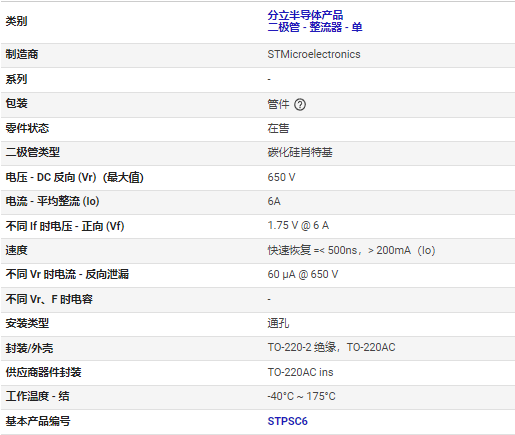This screenshot has width=515, height=435.
Task: Click the 制造商 row label
Action: click(x=22, y=54)
